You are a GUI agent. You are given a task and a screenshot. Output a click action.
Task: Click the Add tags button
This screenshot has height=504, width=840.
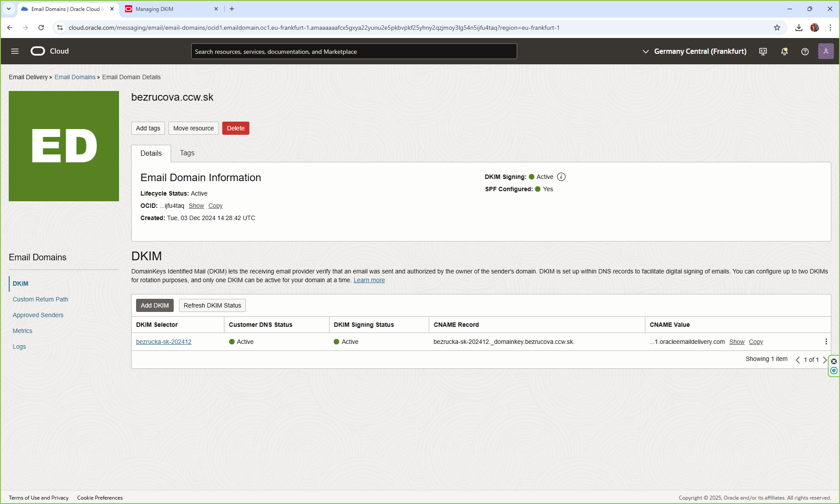coord(148,128)
